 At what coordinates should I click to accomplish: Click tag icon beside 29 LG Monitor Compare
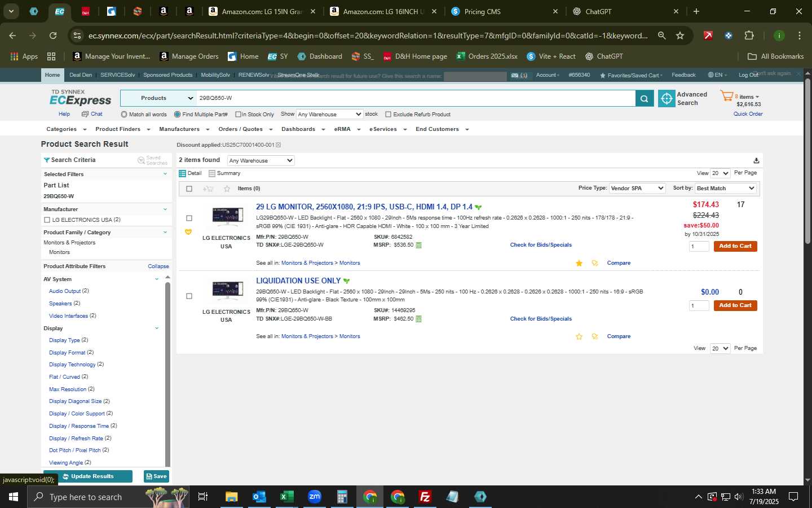[x=595, y=264]
